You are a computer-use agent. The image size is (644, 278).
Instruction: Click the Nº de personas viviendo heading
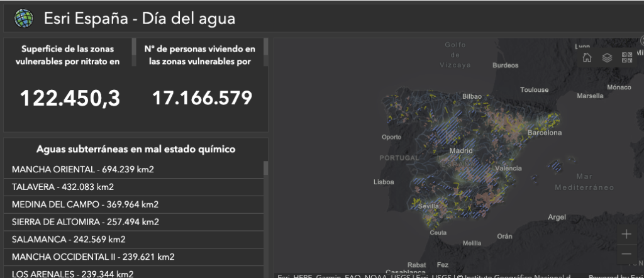pos(199,55)
